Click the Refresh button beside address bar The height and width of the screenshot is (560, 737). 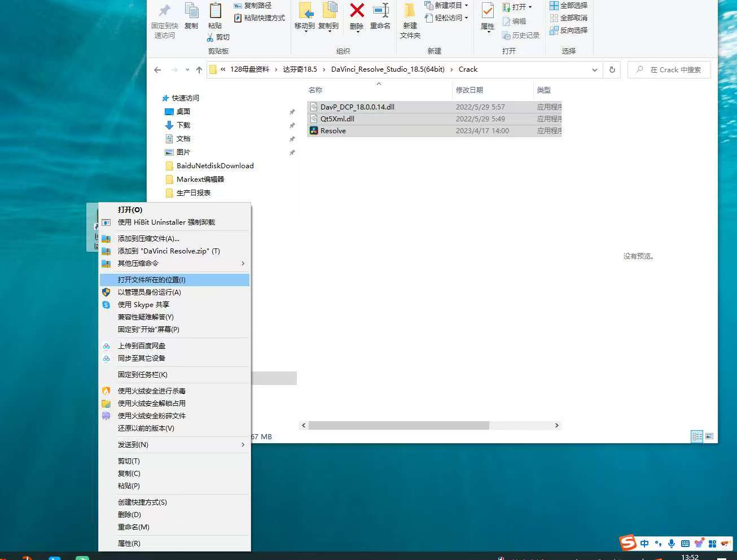pos(612,69)
